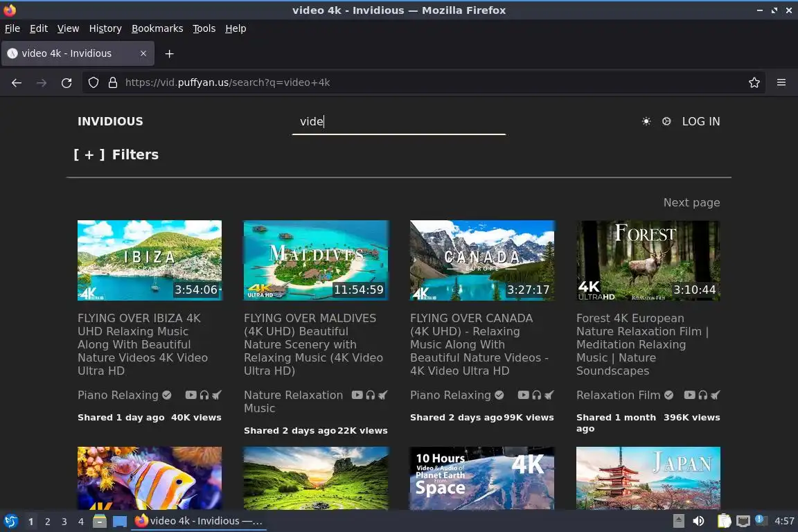This screenshot has width=798, height=532.
Task: Open network status tray icon
Action: pyautogui.click(x=743, y=522)
